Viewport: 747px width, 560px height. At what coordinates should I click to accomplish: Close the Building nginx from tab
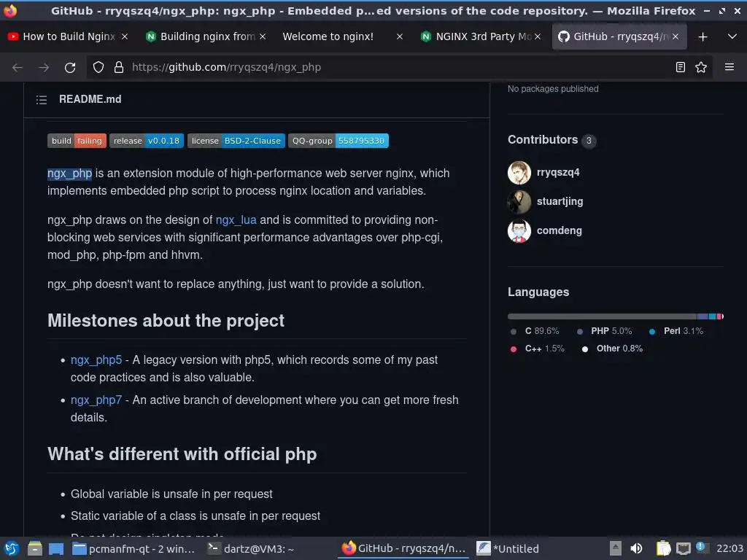(263, 36)
